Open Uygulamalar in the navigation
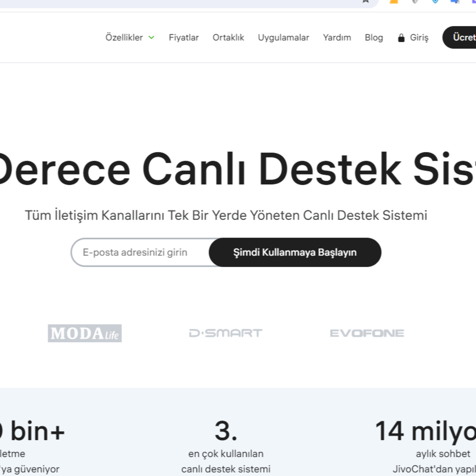Image resolution: width=476 pixels, height=476 pixels. 284,37
